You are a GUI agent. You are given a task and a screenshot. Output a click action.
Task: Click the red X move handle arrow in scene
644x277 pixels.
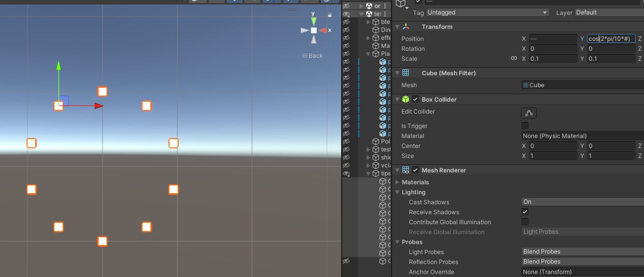(x=99, y=106)
